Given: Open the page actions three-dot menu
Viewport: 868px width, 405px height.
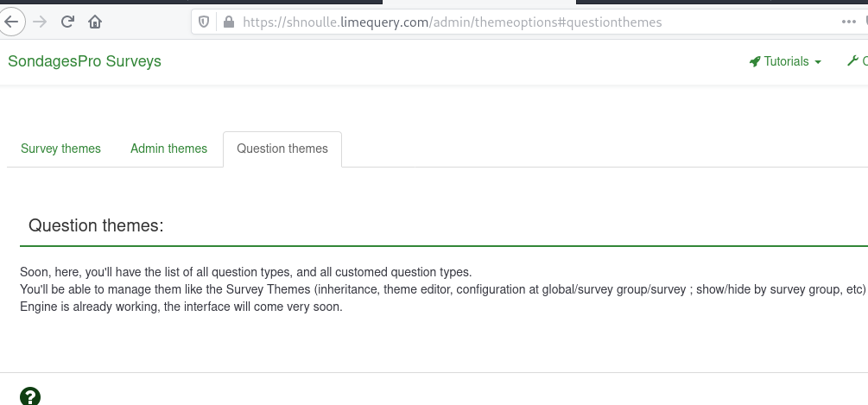Looking at the screenshot, I should pyautogui.click(x=849, y=22).
